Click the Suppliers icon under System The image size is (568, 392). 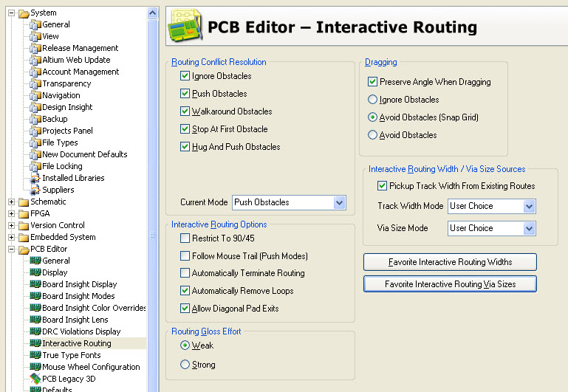pyautogui.click(x=35, y=190)
